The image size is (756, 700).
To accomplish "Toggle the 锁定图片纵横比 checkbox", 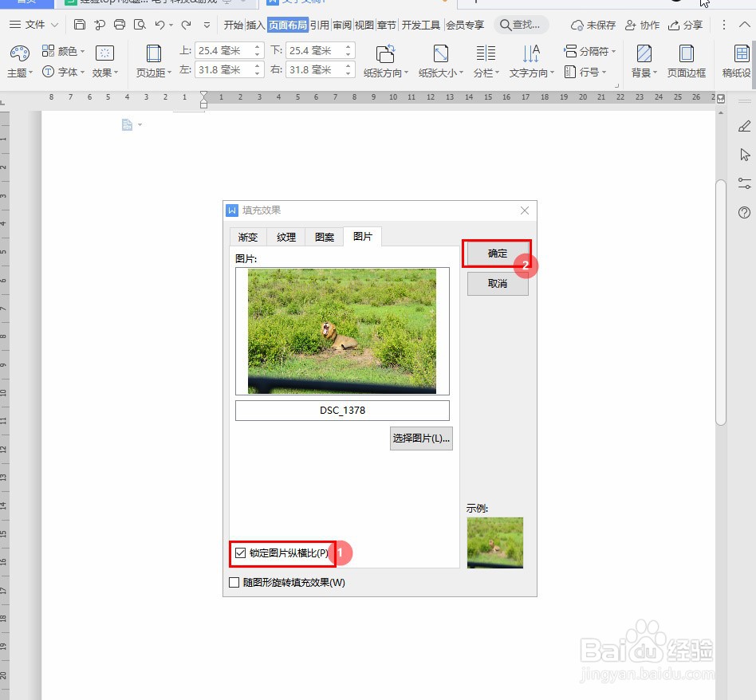I will 240,553.
